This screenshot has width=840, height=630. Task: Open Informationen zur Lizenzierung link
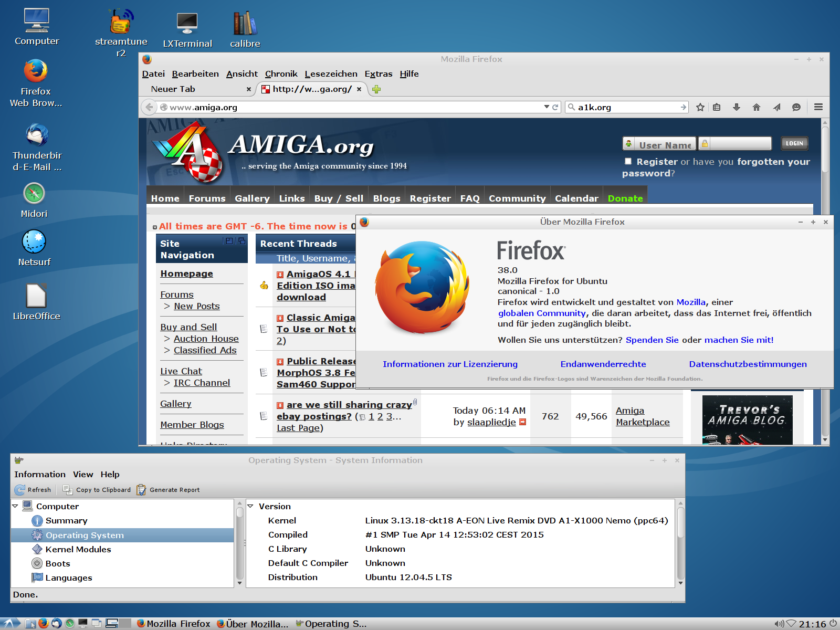[450, 364]
